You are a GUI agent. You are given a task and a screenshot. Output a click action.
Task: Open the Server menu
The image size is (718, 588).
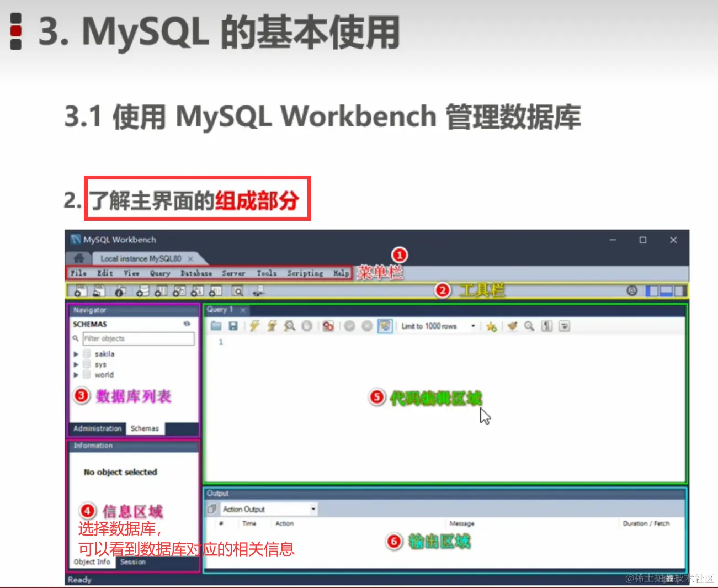click(233, 273)
